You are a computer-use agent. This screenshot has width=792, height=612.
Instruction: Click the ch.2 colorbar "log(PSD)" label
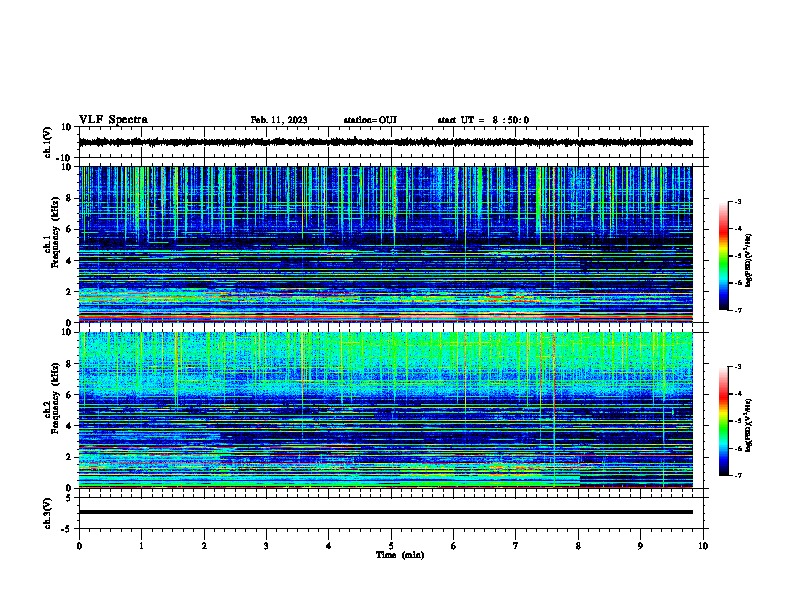pos(748,425)
